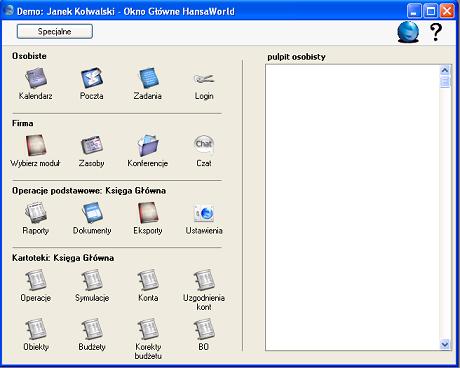This screenshot has width=460, height=368.
Task: Open Uzgodnienia kont register
Action: (204, 280)
